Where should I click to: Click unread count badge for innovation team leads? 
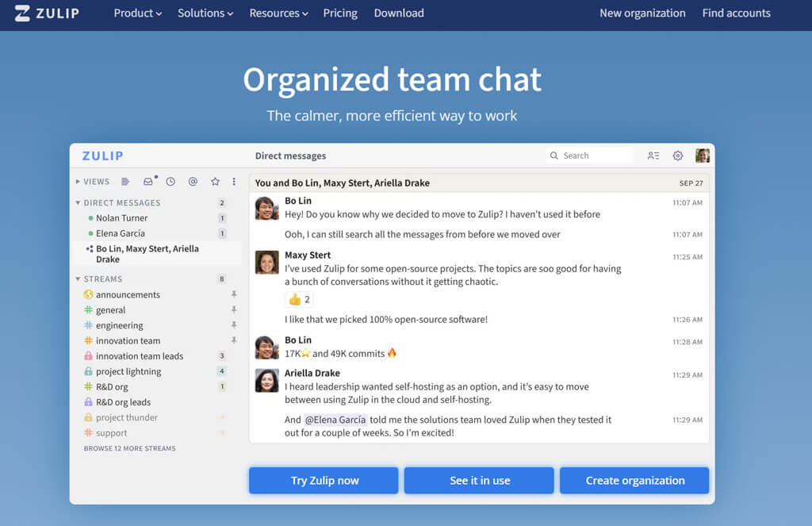click(222, 355)
